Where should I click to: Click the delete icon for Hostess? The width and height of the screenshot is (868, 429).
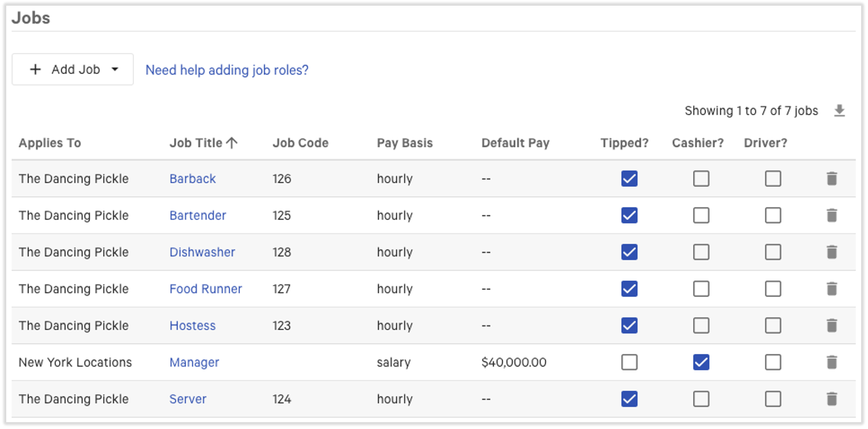pos(832,325)
